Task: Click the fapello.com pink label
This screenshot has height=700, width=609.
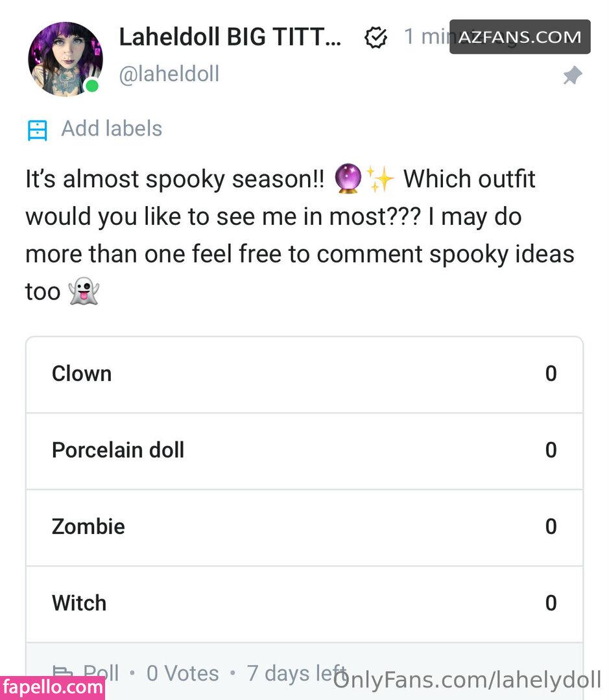Action: [53, 688]
